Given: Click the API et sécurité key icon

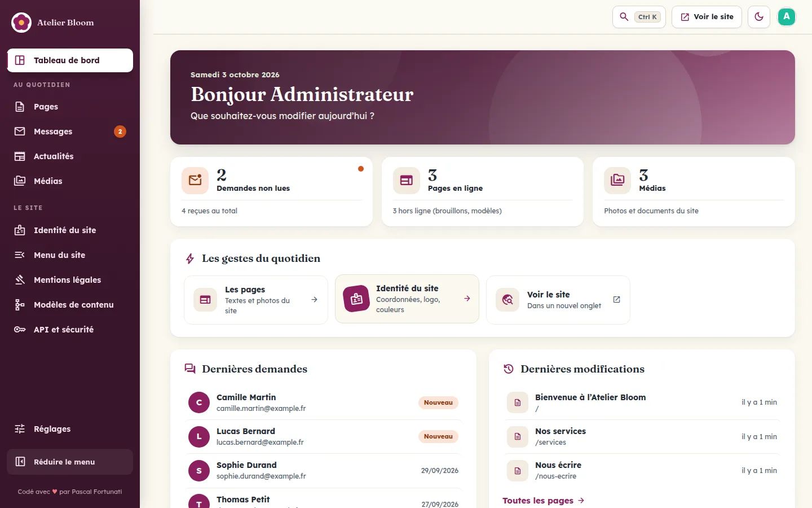Looking at the screenshot, I should pos(20,330).
